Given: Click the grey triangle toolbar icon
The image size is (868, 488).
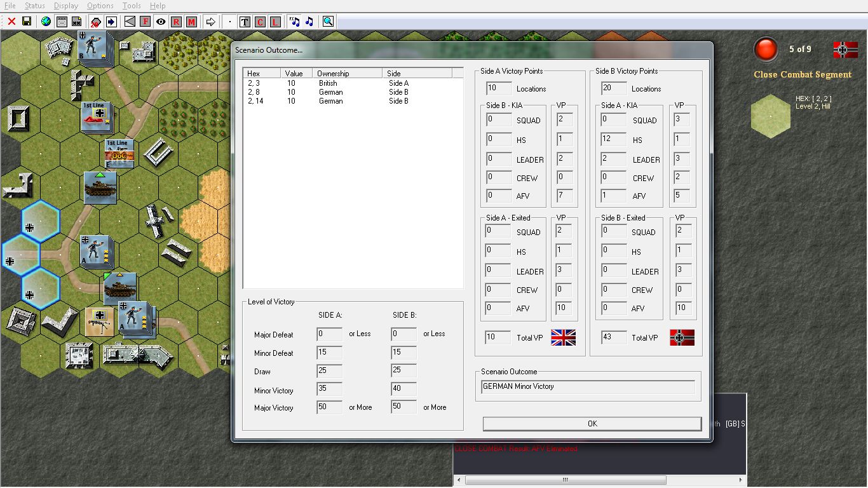Looking at the screenshot, I should (x=130, y=22).
